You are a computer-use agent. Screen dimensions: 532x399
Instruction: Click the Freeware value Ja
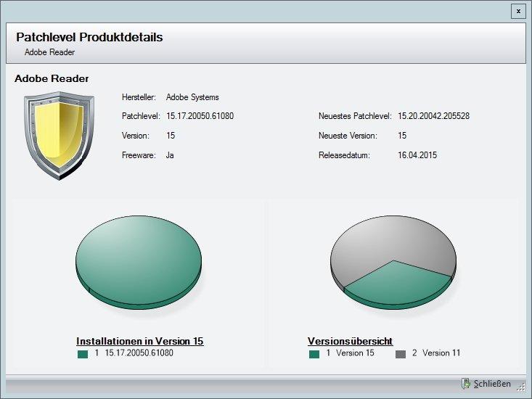coord(171,155)
